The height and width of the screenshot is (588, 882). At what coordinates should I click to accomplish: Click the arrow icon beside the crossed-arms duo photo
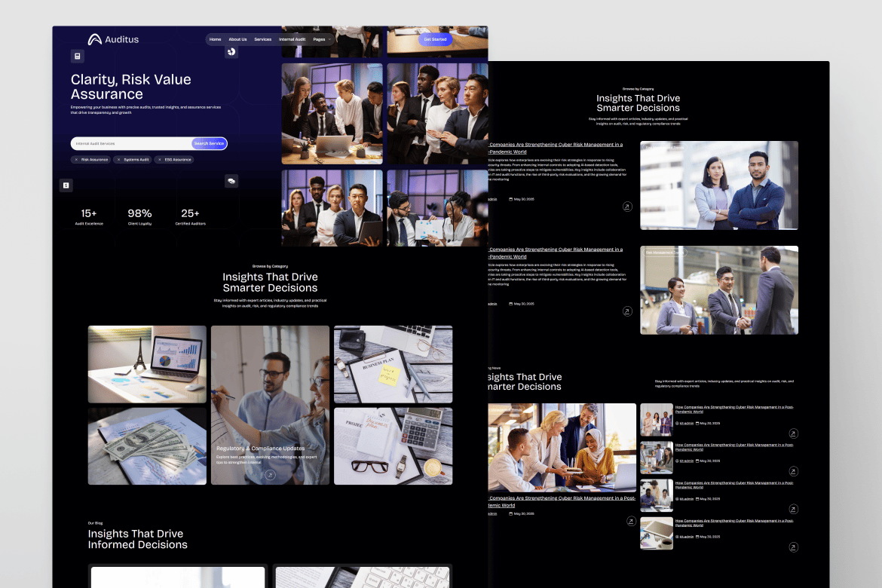627,207
